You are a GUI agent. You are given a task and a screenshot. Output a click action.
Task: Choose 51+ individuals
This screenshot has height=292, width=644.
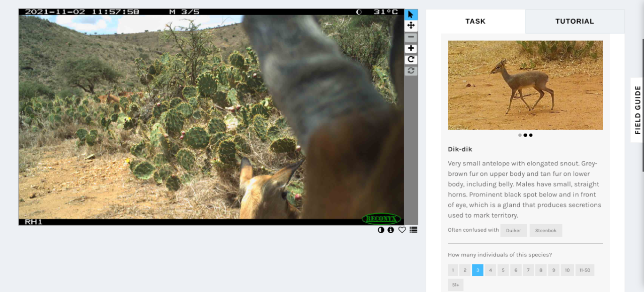(x=455, y=285)
